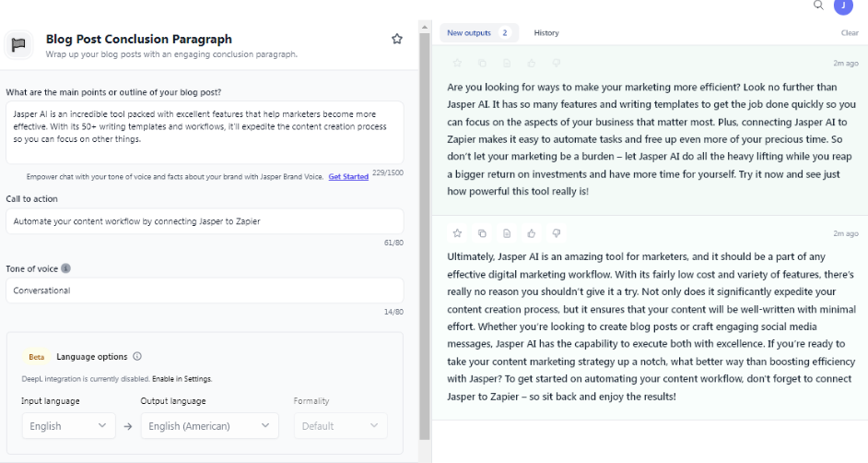Click the scrollbar up arrow
The height and width of the screenshot is (463, 868).
[425, 27]
